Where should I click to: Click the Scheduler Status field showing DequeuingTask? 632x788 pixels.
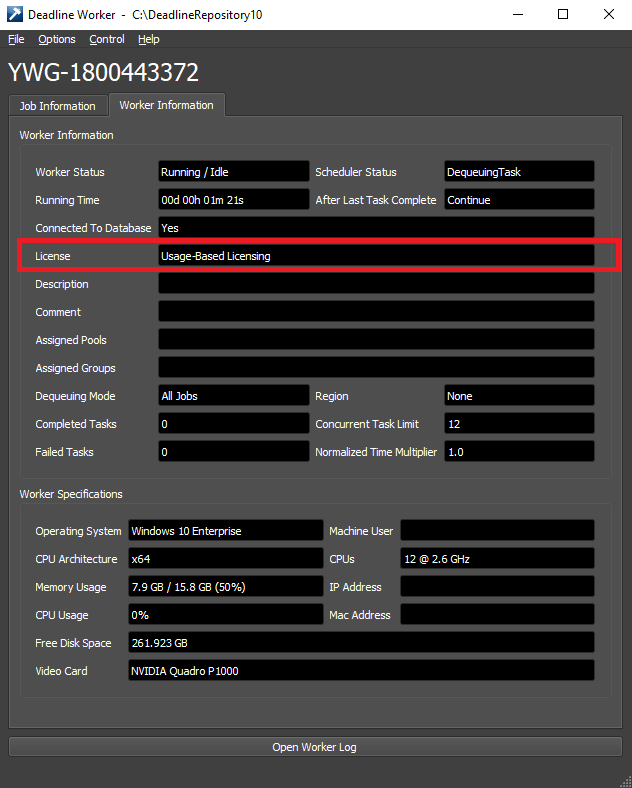coord(519,172)
